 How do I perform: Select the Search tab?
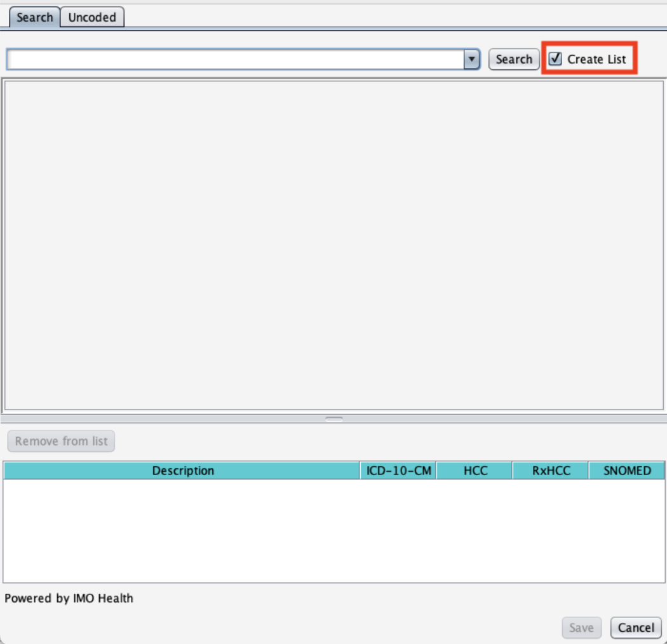coord(34,17)
